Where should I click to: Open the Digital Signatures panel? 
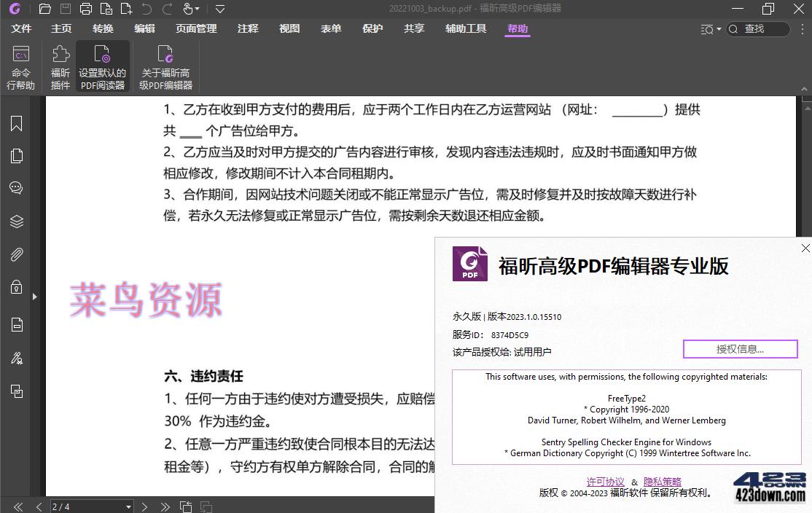pos(16,358)
